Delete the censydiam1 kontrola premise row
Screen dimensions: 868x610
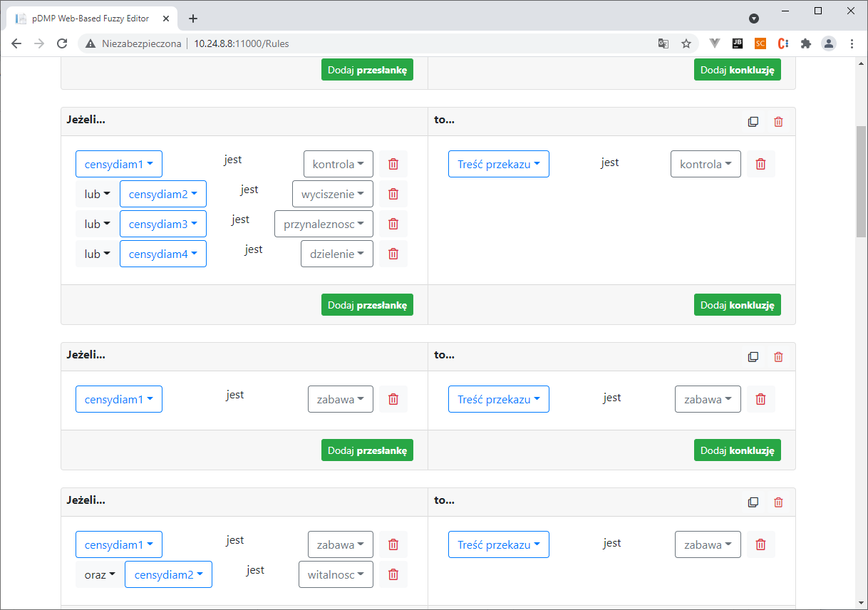tap(393, 164)
